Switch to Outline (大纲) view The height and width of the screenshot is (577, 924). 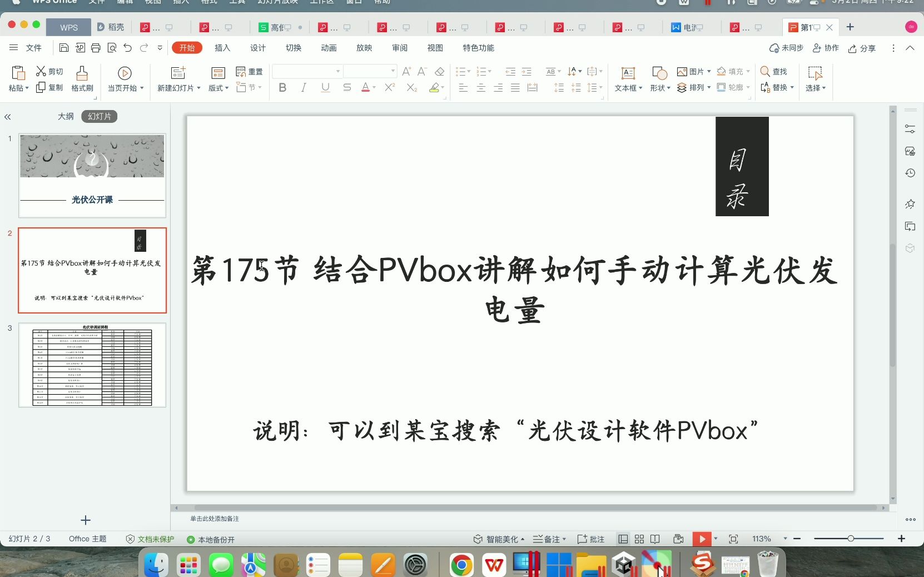(66, 116)
